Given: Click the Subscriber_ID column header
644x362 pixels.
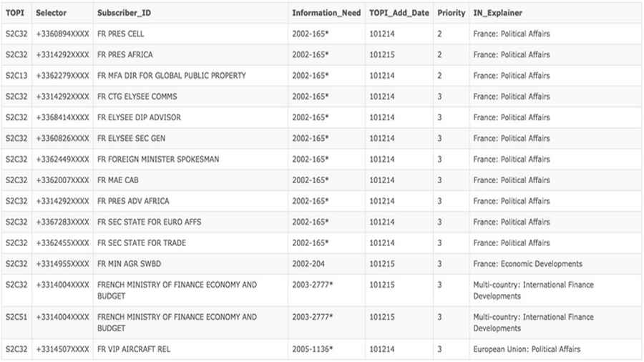Looking at the screenshot, I should (122, 13).
